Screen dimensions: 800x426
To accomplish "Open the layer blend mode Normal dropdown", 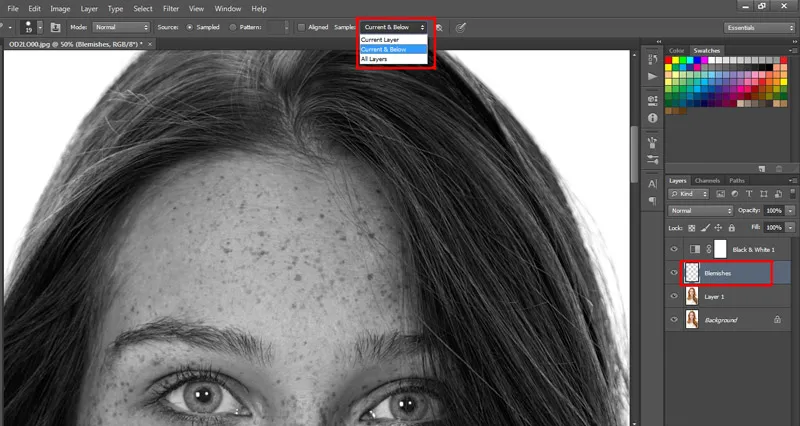I will tap(701, 211).
